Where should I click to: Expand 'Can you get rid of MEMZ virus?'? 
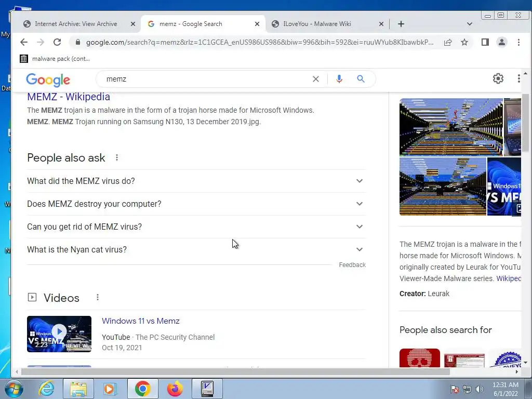click(196, 227)
